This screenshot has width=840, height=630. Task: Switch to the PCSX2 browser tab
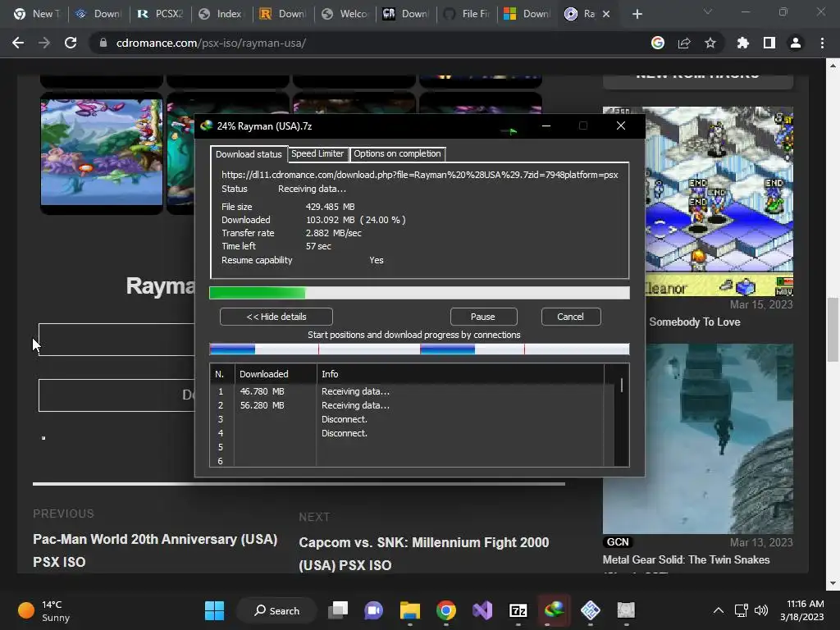coord(159,14)
